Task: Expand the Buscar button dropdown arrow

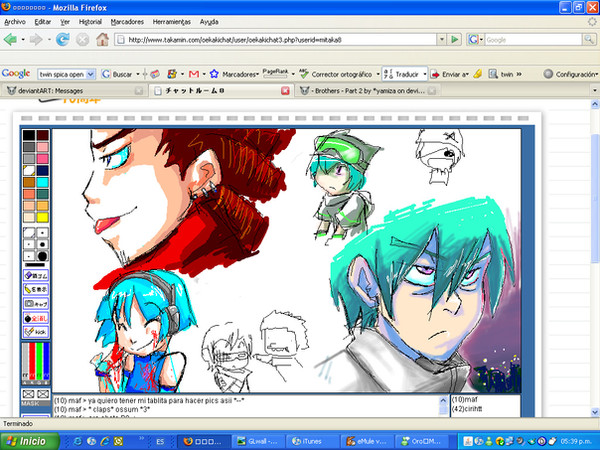Action: [x=137, y=74]
